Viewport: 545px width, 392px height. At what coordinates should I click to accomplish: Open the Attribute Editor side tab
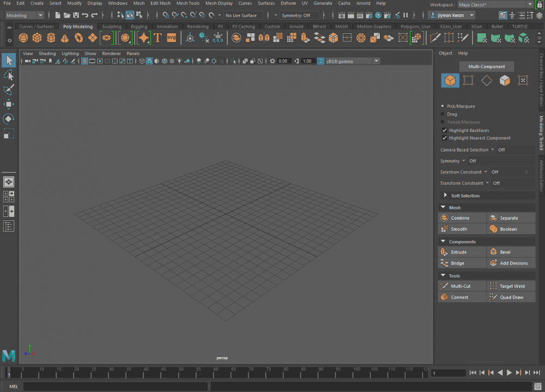pos(541,176)
